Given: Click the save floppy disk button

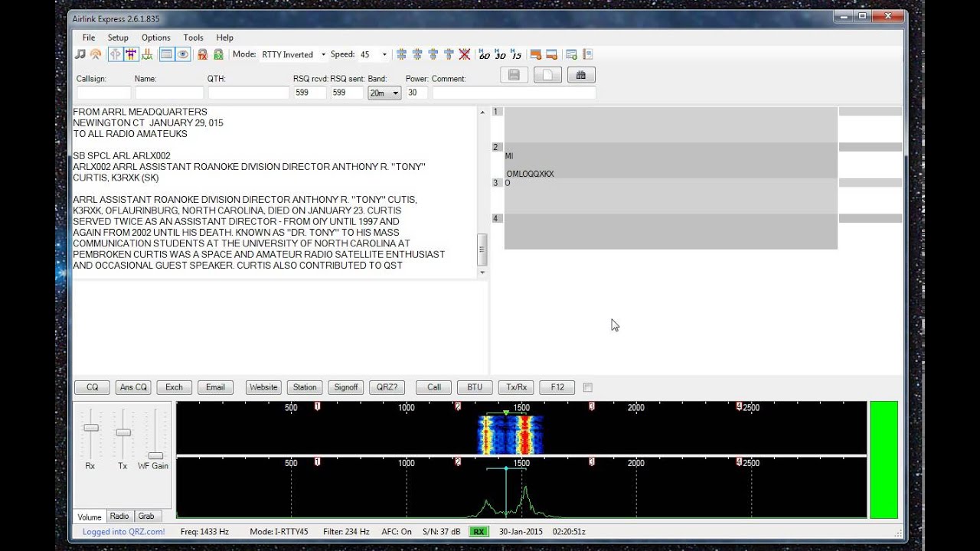Looking at the screenshot, I should 514,75.
